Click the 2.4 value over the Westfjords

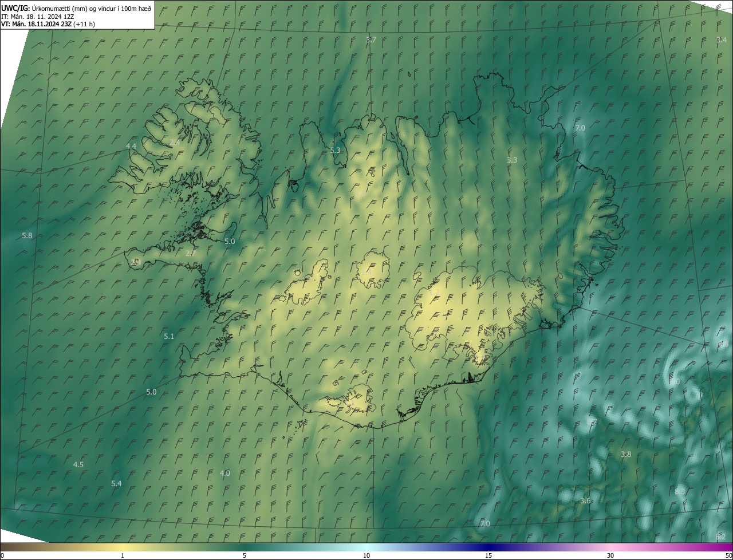tap(175, 142)
